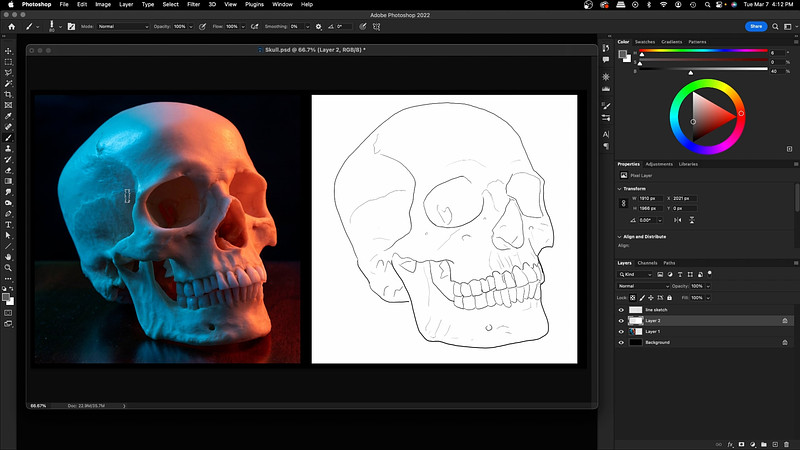Select the Healing Brush tool

pos(8,127)
